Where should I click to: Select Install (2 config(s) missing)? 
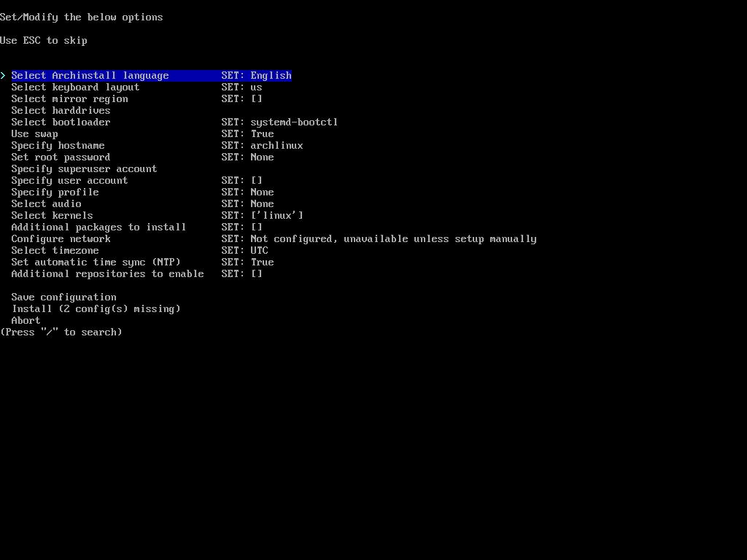(x=96, y=309)
